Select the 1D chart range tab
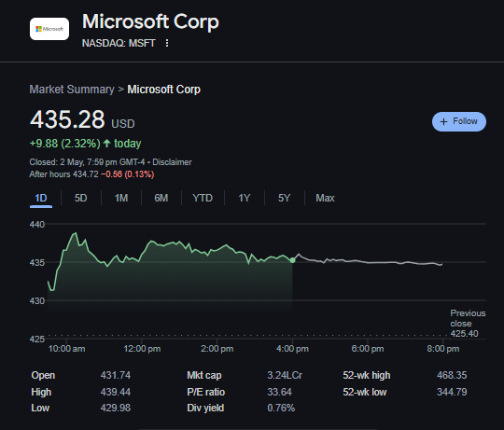 (41, 198)
